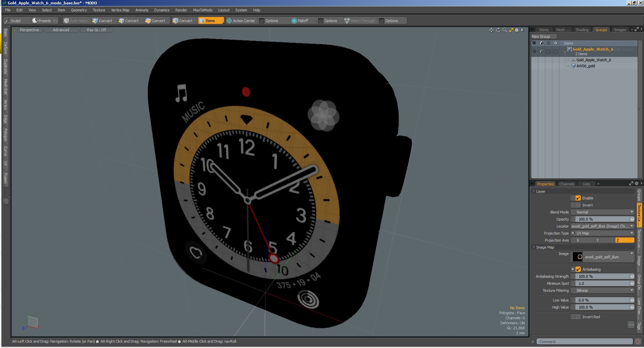Set Projection Axis to Y

click(605, 240)
